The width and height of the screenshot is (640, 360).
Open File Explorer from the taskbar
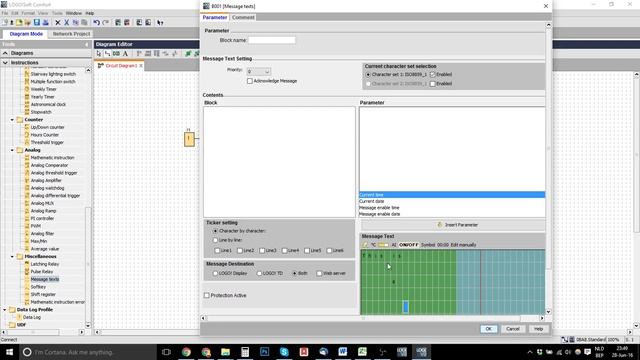click(x=225, y=352)
